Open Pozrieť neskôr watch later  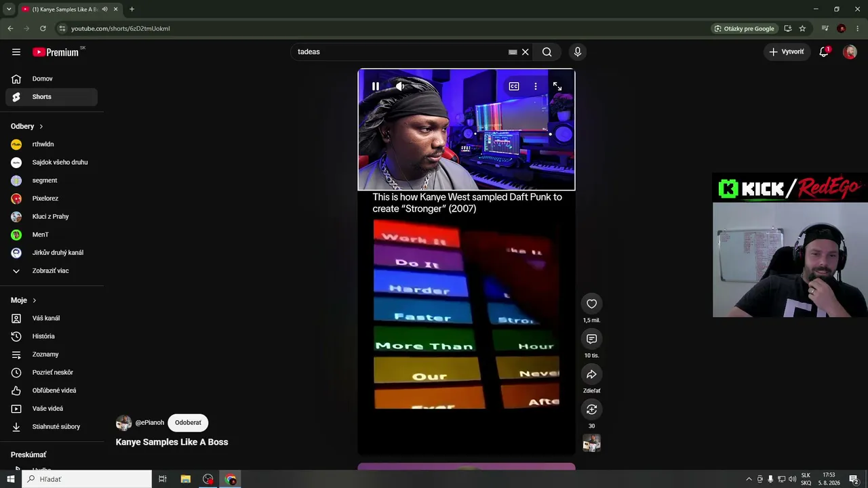point(52,373)
